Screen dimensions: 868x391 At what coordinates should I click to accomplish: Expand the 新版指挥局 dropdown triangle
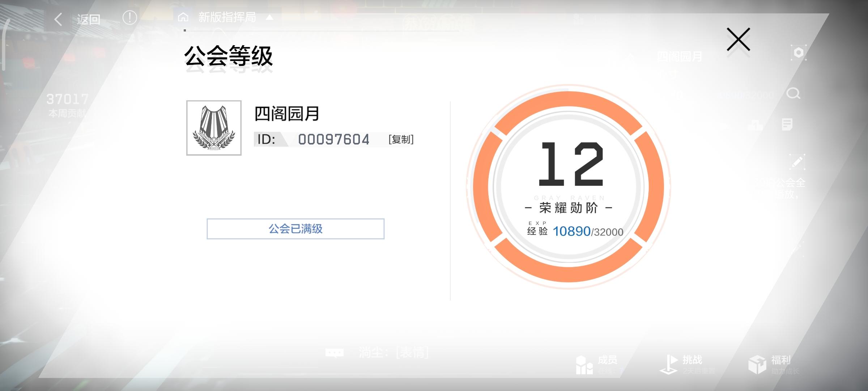click(269, 17)
